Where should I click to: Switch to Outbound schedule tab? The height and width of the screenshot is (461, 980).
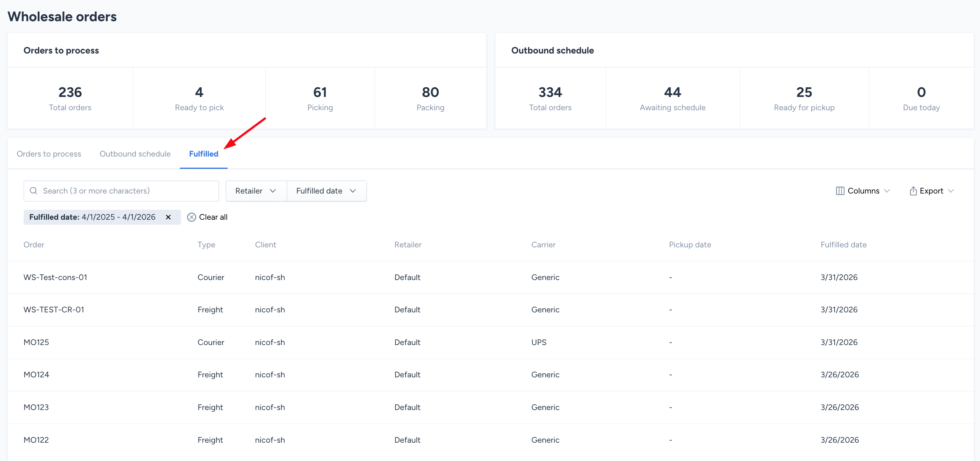point(135,154)
